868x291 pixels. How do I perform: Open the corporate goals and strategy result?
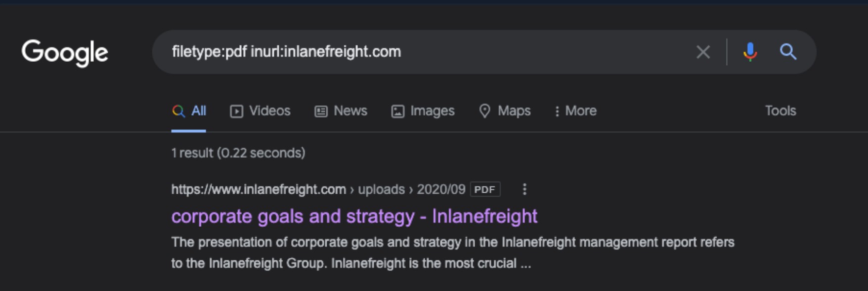click(354, 216)
